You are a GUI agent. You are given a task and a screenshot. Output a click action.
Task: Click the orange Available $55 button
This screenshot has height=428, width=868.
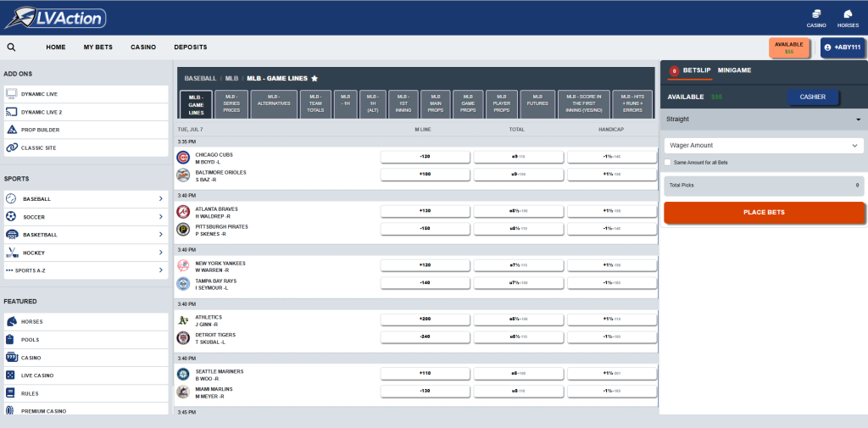coord(789,47)
